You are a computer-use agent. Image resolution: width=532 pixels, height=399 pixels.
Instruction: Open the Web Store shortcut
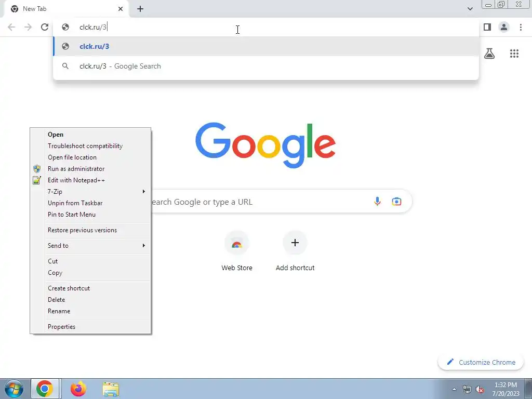pos(237,251)
